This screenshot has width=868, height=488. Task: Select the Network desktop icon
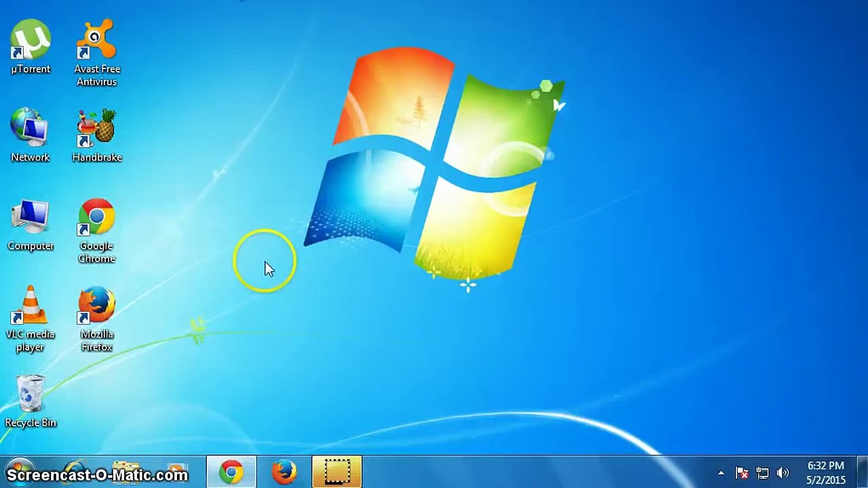(x=30, y=135)
